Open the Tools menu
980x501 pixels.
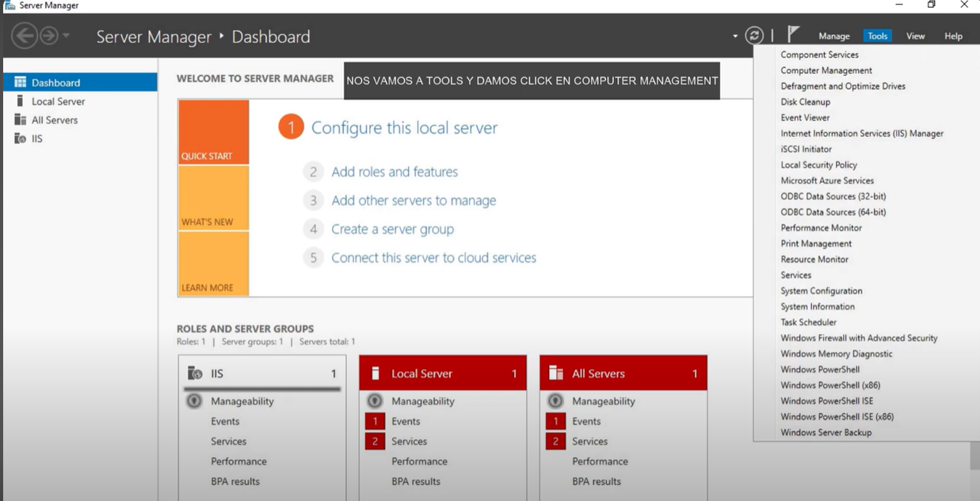[877, 36]
